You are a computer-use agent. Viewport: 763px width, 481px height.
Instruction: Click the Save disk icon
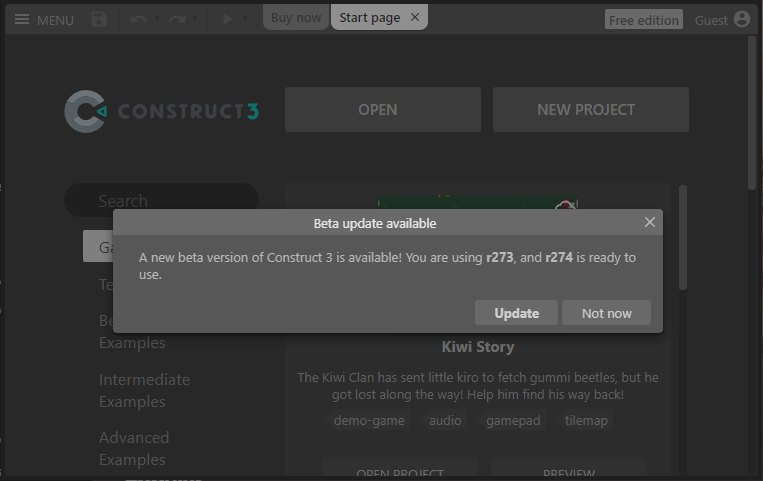point(98,19)
